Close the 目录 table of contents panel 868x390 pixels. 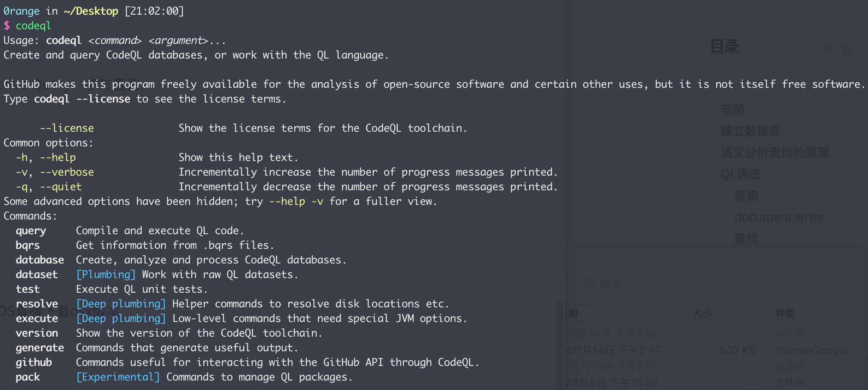tap(847, 50)
